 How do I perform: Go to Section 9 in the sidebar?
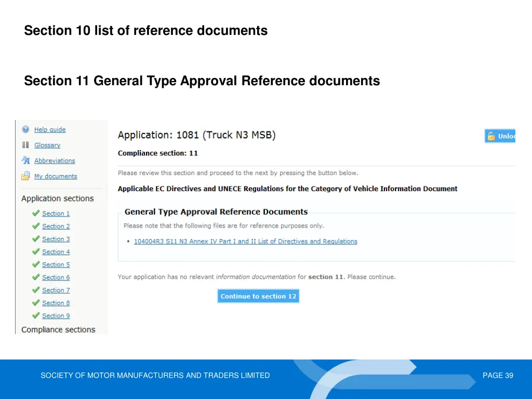click(x=56, y=315)
